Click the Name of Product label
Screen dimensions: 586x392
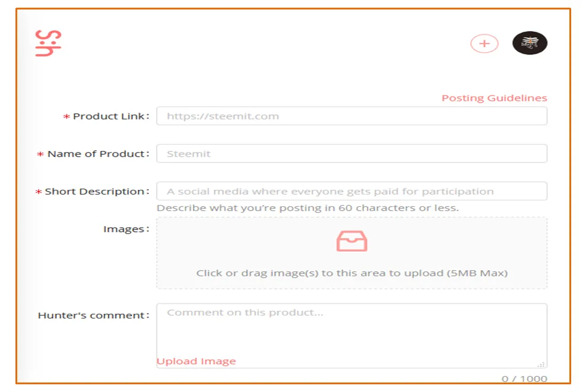click(97, 154)
